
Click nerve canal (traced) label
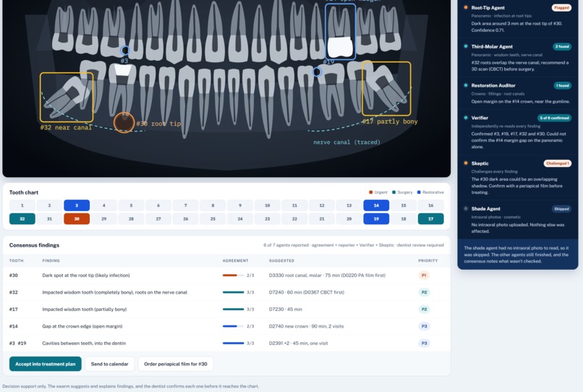(346, 142)
